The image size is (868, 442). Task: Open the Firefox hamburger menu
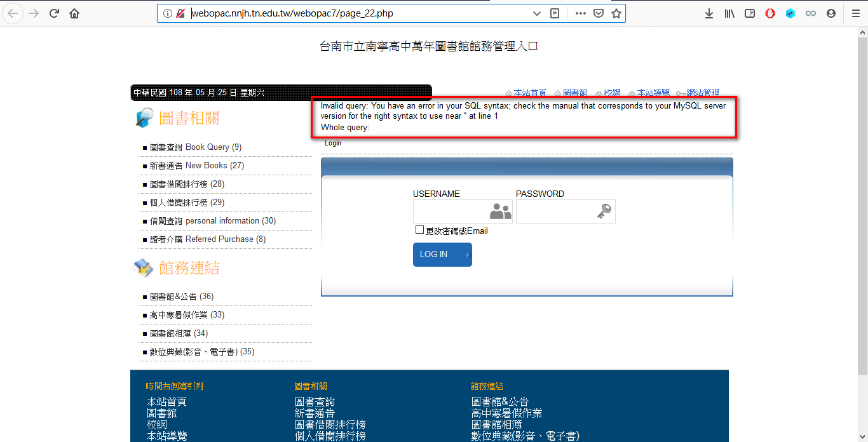tap(856, 13)
